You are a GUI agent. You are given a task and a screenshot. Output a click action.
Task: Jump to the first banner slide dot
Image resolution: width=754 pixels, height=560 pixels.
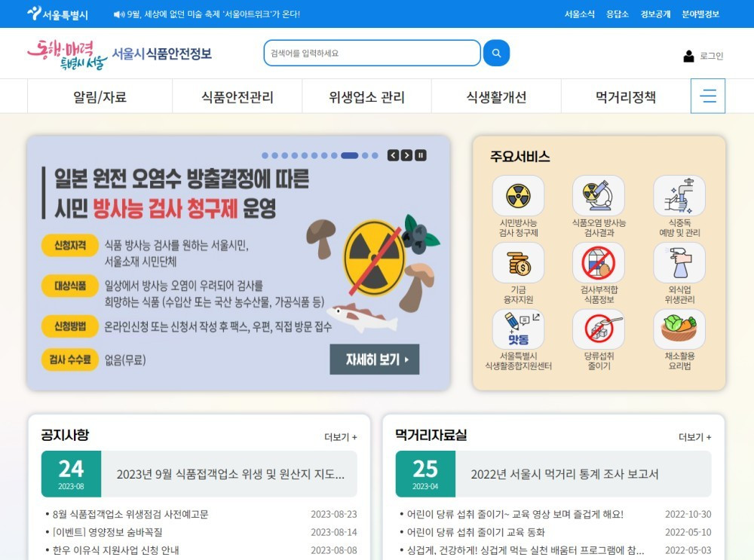click(265, 155)
